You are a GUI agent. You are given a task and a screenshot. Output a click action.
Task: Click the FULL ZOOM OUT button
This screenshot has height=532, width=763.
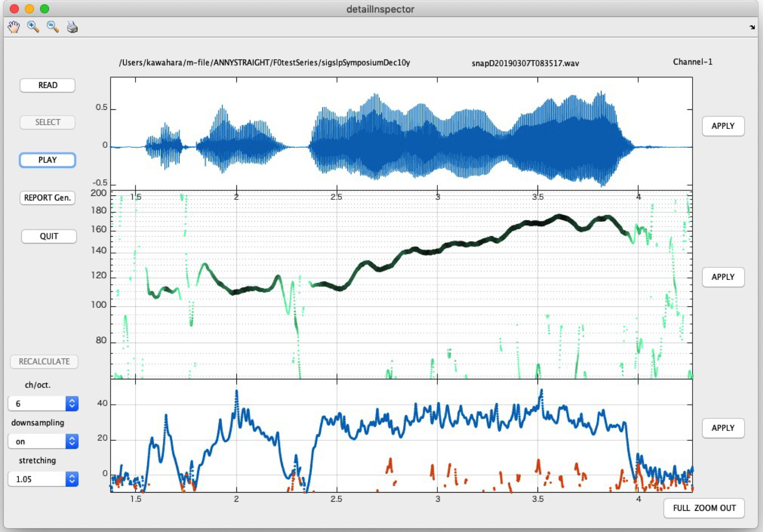pyautogui.click(x=704, y=508)
